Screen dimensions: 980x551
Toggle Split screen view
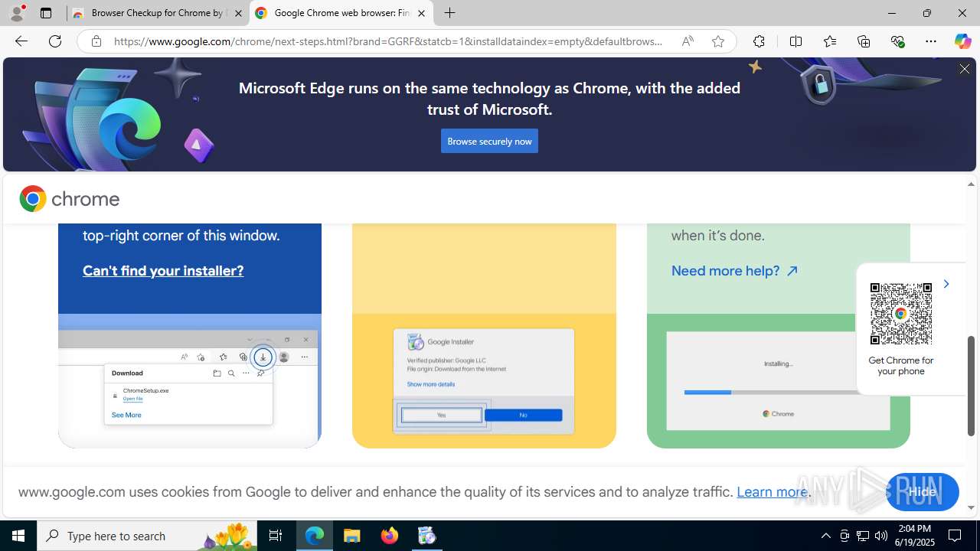coord(795,41)
